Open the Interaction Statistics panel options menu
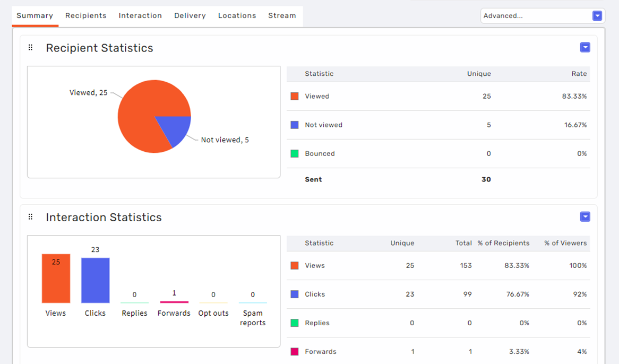The image size is (619, 364). tap(585, 216)
